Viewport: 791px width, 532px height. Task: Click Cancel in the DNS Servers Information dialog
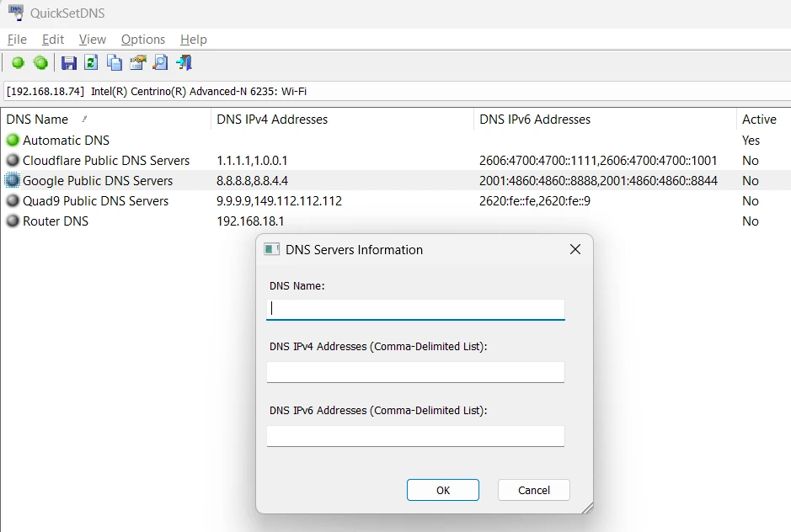(534, 490)
